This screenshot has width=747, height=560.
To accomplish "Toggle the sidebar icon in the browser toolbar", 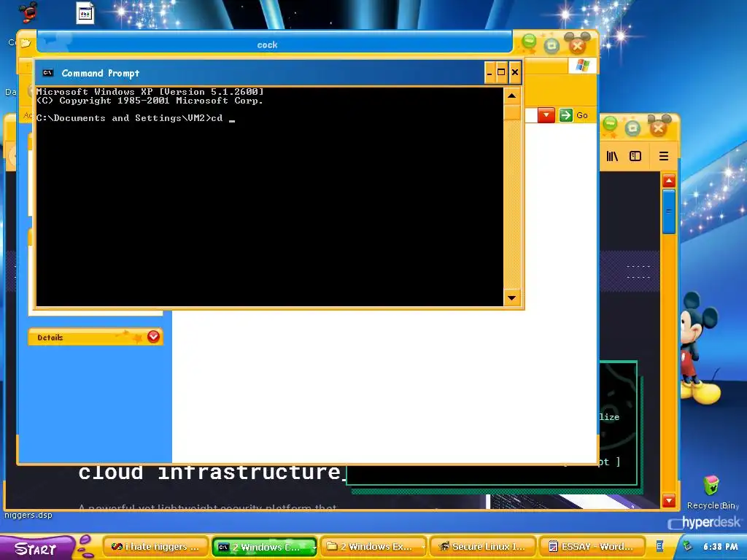I will pyautogui.click(x=635, y=156).
